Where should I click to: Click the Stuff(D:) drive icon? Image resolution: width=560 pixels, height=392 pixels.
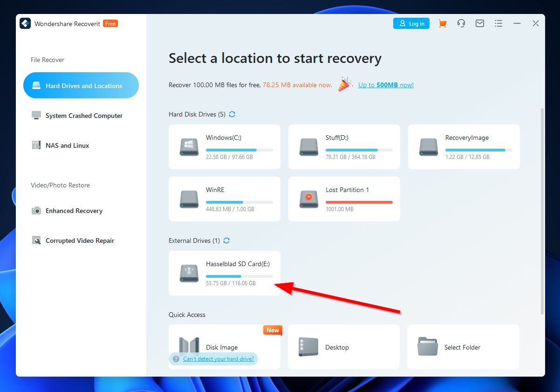[309, 146]
